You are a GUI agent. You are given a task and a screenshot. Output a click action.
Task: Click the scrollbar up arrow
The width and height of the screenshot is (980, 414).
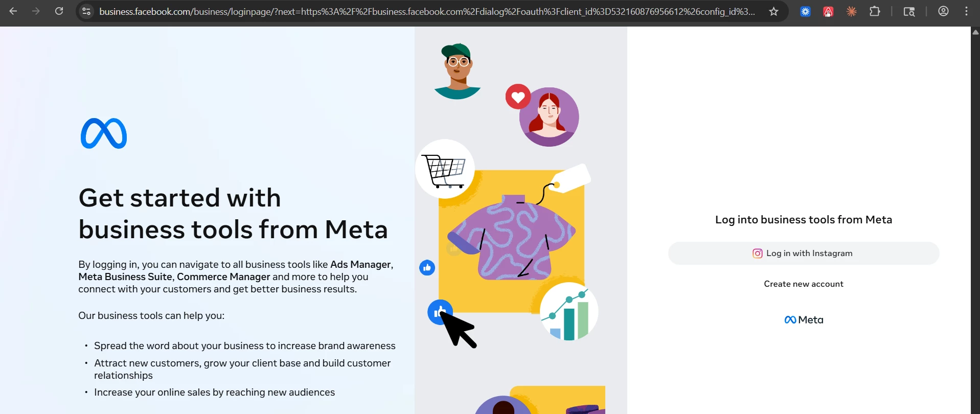click(975, 32)
